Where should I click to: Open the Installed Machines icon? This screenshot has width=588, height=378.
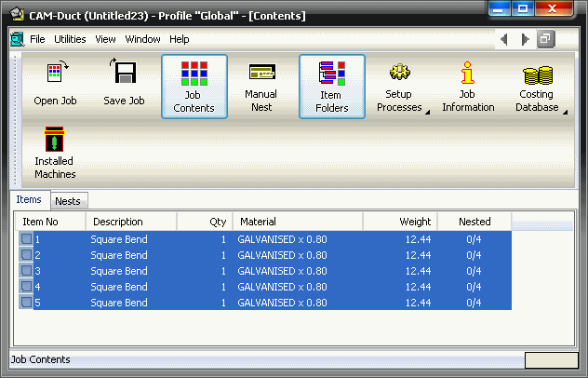(x=54, y=139)
